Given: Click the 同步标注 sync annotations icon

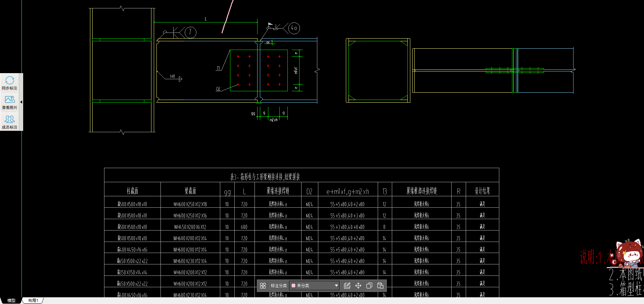Looking at the screenshot, I should pos(9,83).
